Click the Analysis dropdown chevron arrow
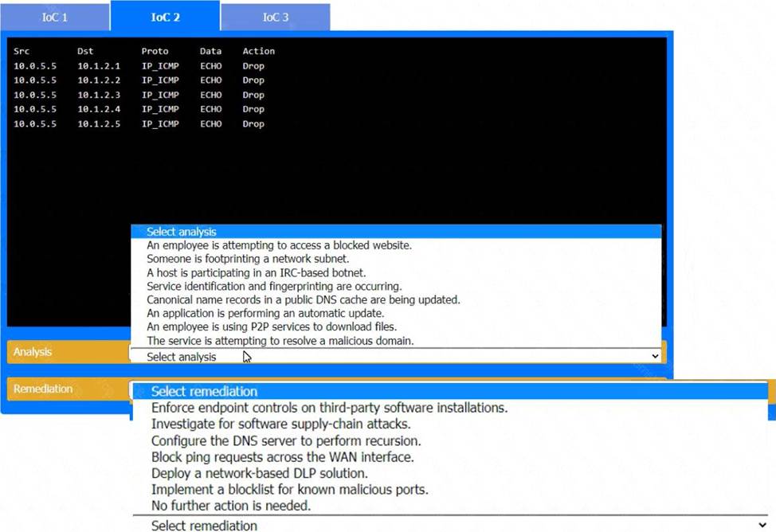Image resolution: width=776 pixels, height=532 pixels. tap(655, 357)
